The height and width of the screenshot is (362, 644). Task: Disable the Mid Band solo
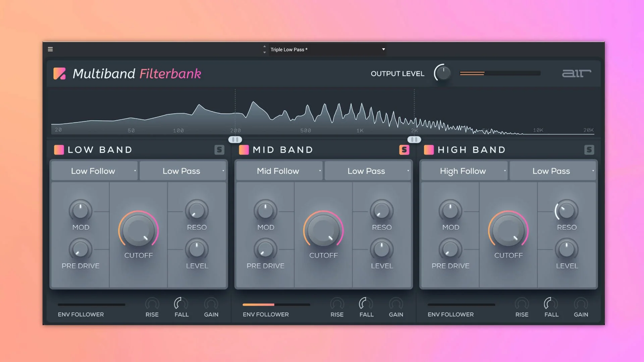tap(404, 150)
